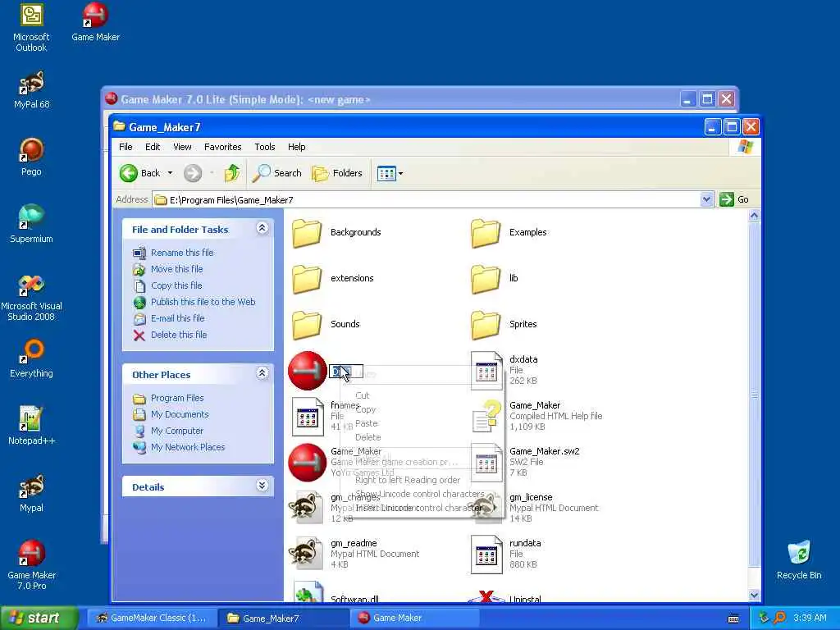Launch Game Maker 7.0 Pro shortcut
840x630 pixels.
(31, 565)
